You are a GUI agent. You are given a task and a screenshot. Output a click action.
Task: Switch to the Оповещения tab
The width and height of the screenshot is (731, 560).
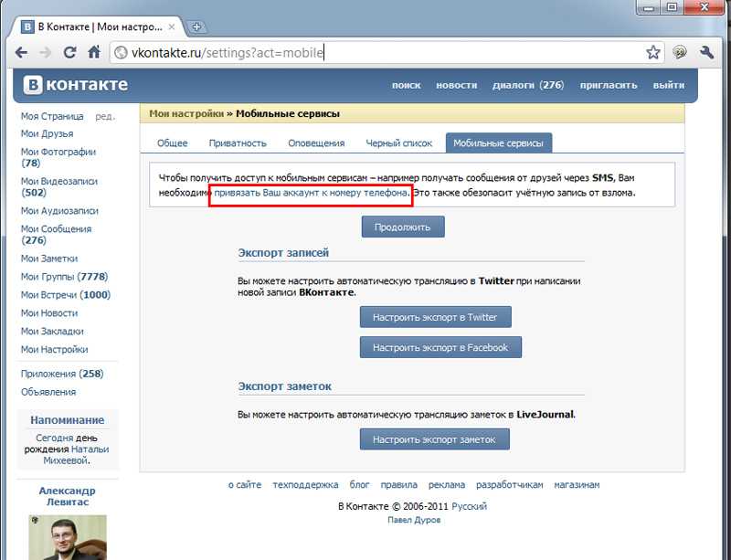[x=316, y=143]
